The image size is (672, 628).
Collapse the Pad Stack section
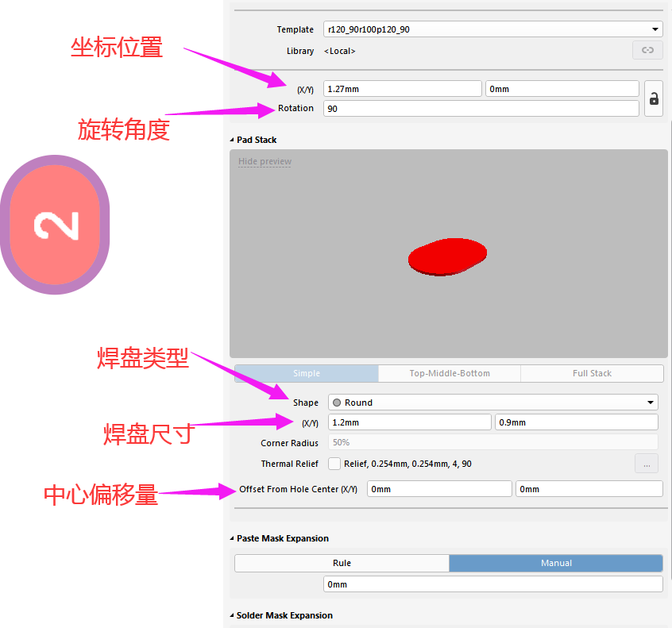coord(232,140)
